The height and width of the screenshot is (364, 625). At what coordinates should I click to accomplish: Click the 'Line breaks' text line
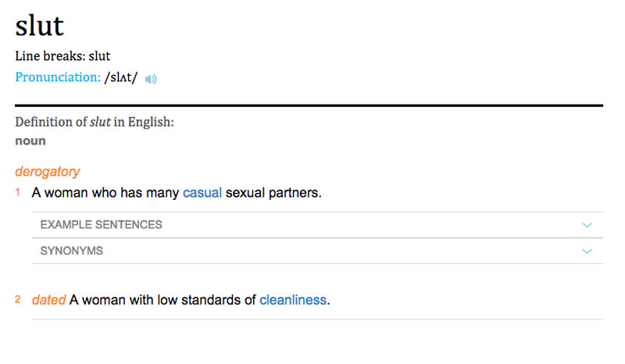[x=62, y=56]
